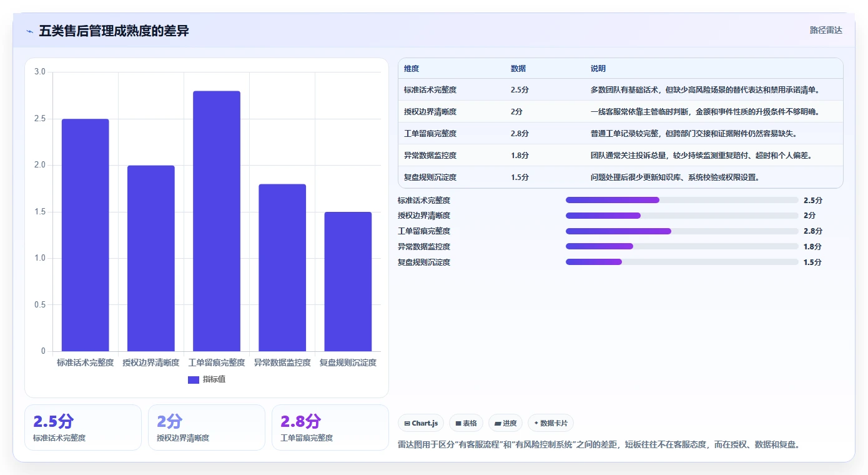Click the 进度 tag chip label
The height and width of the screenshot is (475, 868).
(x=510, y=423)
